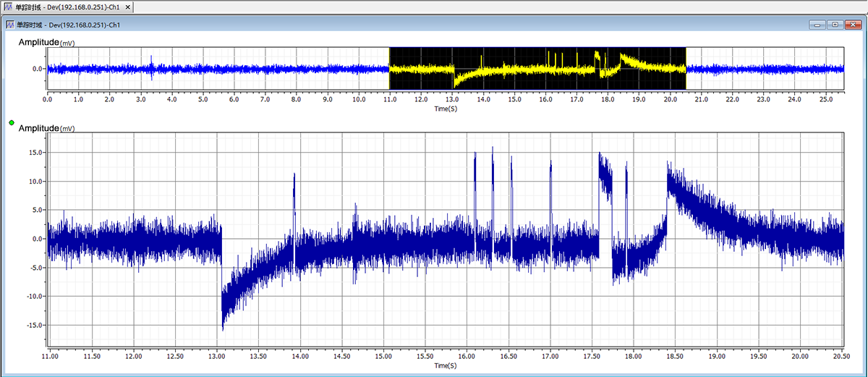
Task: Click the spike near 16.3 s in main plot
Action: click(x=493, y=188)
